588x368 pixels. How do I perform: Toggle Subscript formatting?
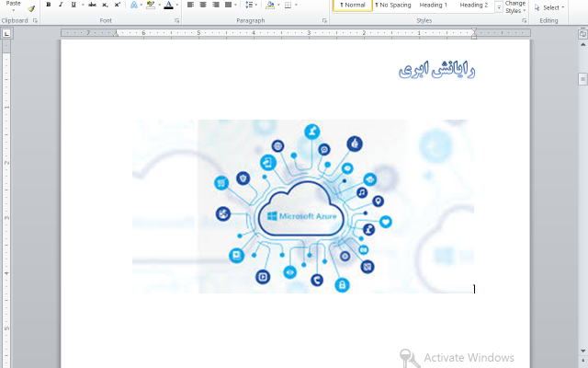point(105,5)
